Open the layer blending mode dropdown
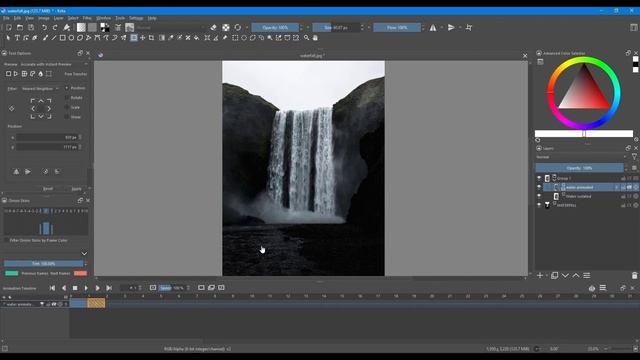The image size is (640, 360). pos(581,157)
